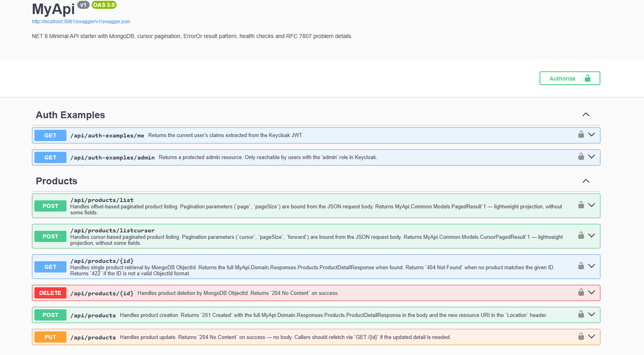This screenshot has width=644, height=355.
Task: Click lock icon on GET /api/products/{id} row
Action: [x=581, y=266]
